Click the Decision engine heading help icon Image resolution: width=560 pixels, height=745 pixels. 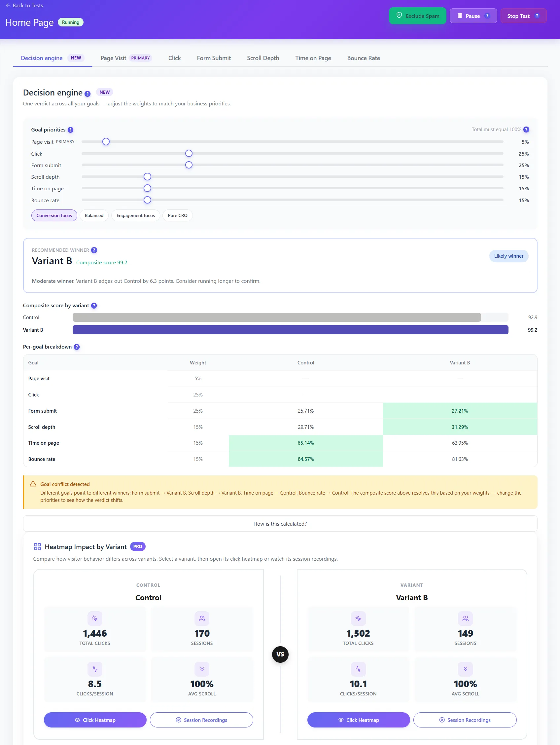coord(87,93)
